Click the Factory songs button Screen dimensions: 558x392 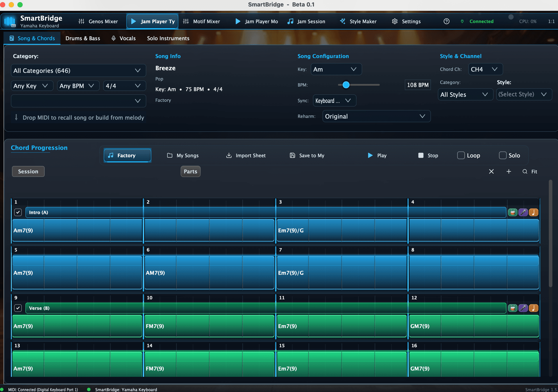coord(127,155)
